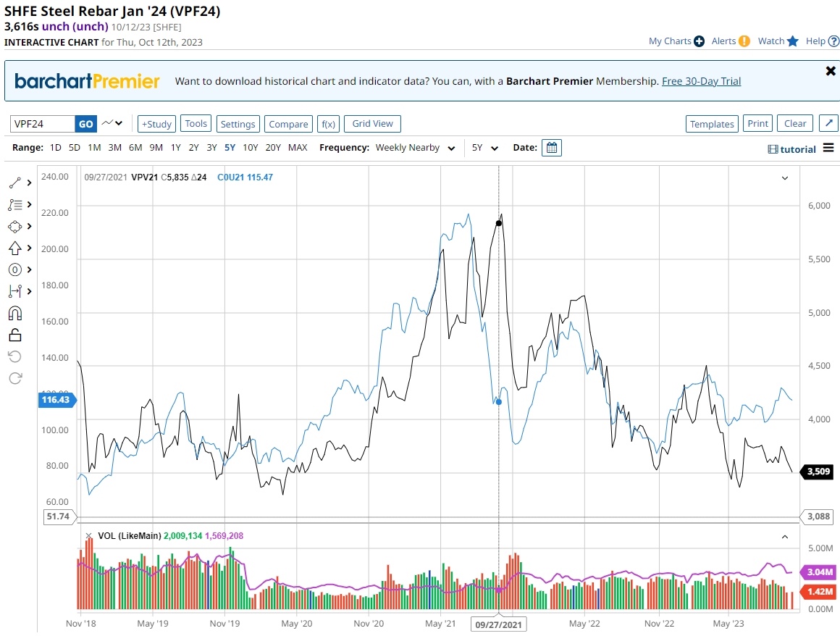The image size is (840, 636).
Task: Open the chart type dropdown
Action: pos(112,124)
